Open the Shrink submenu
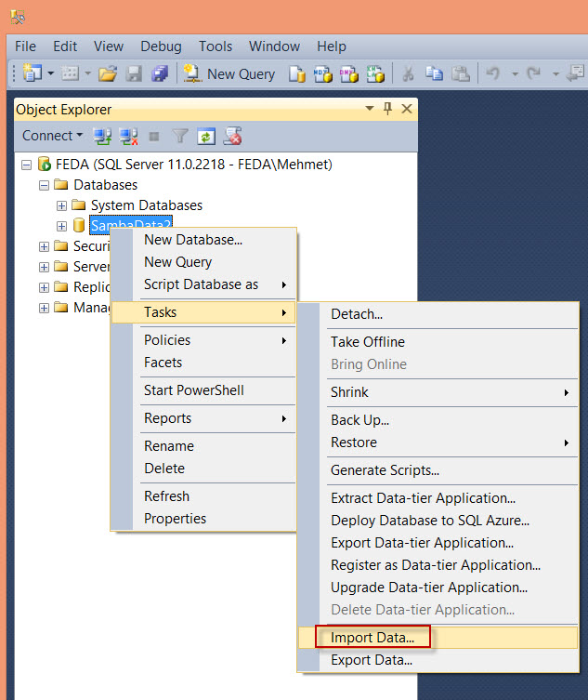Image resolution: width=588 pixels, height=700 pixels. [x=438, y=392]
